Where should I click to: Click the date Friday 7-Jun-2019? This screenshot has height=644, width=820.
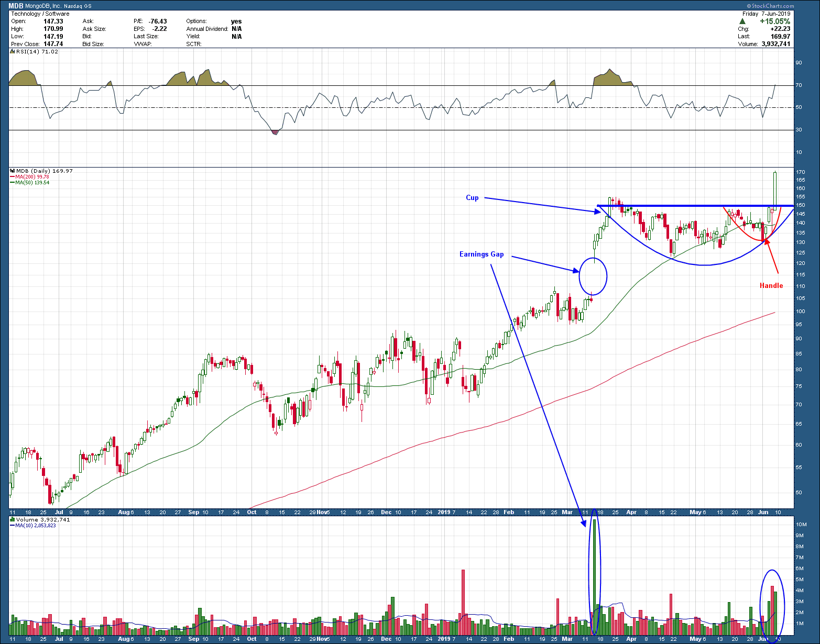[x=767, y=14]
